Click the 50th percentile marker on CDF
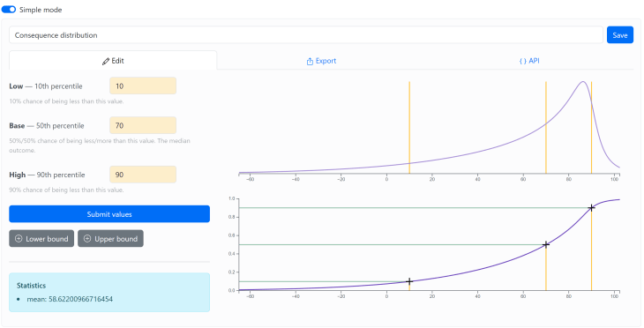This screenshot has width=644, height=328. 546,244
